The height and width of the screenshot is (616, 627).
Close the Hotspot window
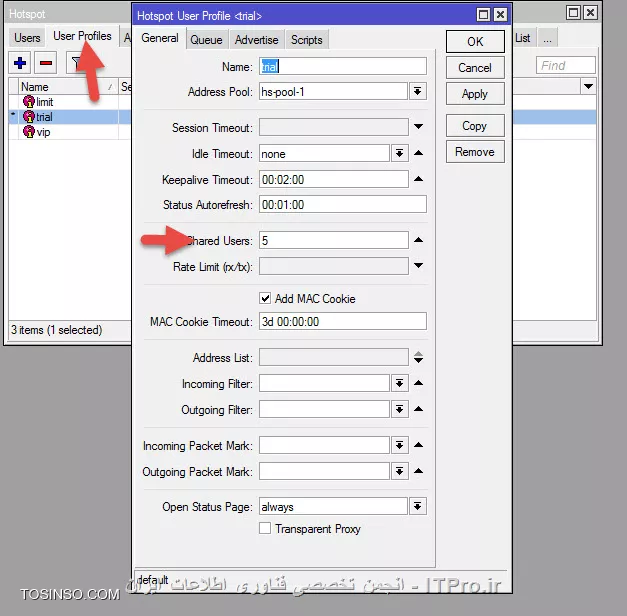[x=590, y=13]
